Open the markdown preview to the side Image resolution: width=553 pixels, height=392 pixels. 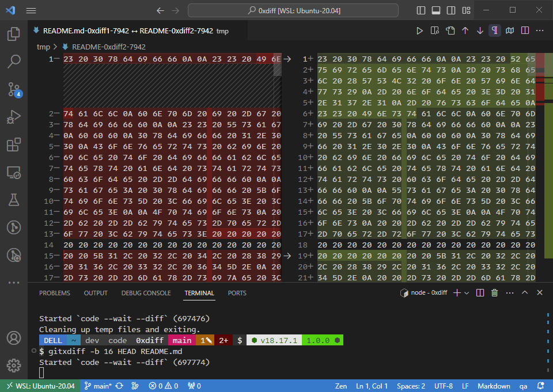(435, 31)
